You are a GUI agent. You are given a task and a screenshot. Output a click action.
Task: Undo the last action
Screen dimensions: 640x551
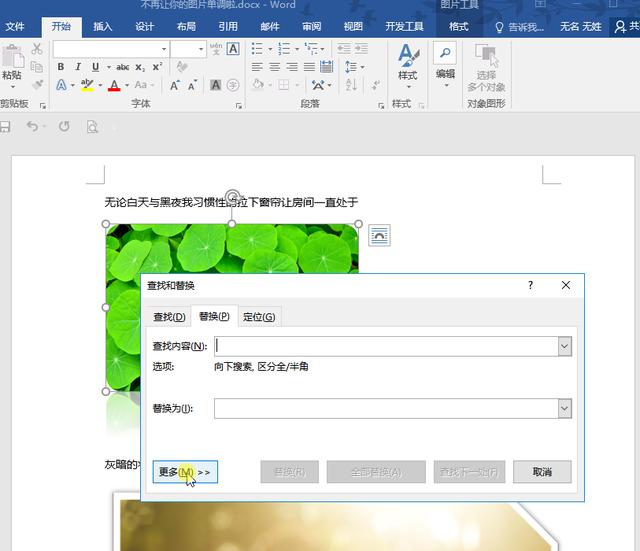(32, 127)
